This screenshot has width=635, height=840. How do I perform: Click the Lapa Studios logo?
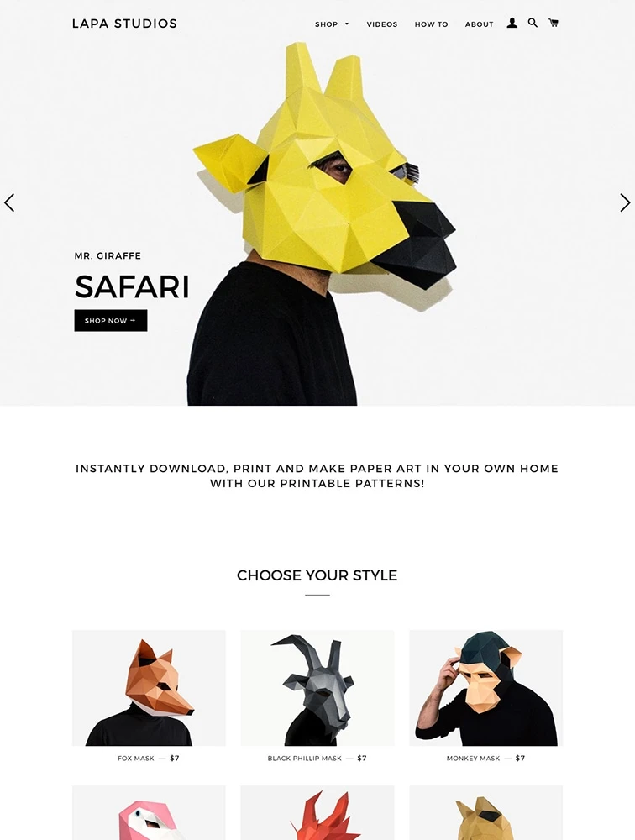(x=124, y=24)
